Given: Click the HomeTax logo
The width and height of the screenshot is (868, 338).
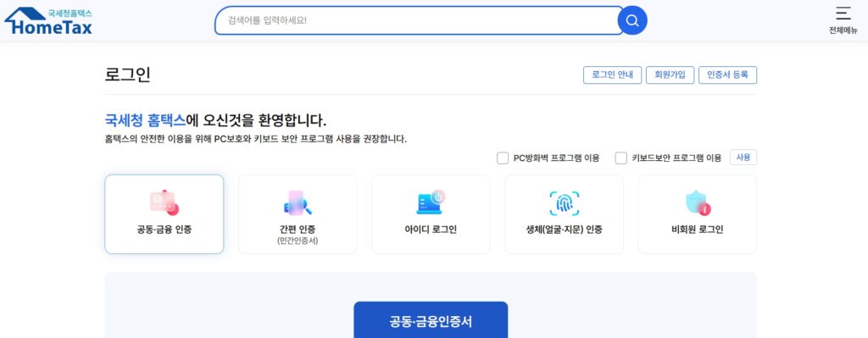Looking at the screenshot, I should (48, 21).
